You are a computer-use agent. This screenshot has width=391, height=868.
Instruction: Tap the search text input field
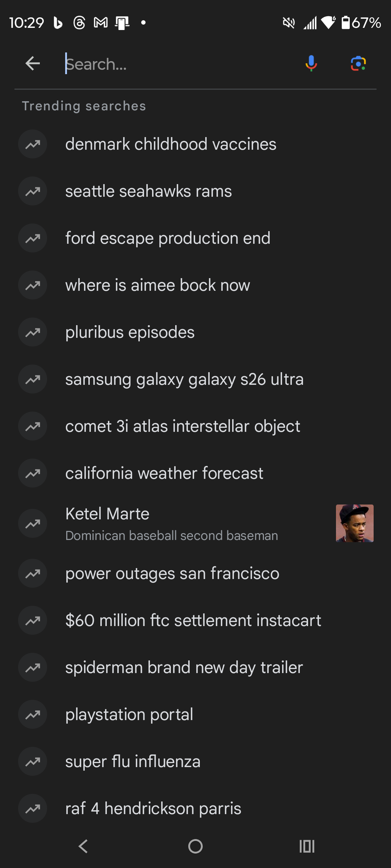(x=177, y=64)
